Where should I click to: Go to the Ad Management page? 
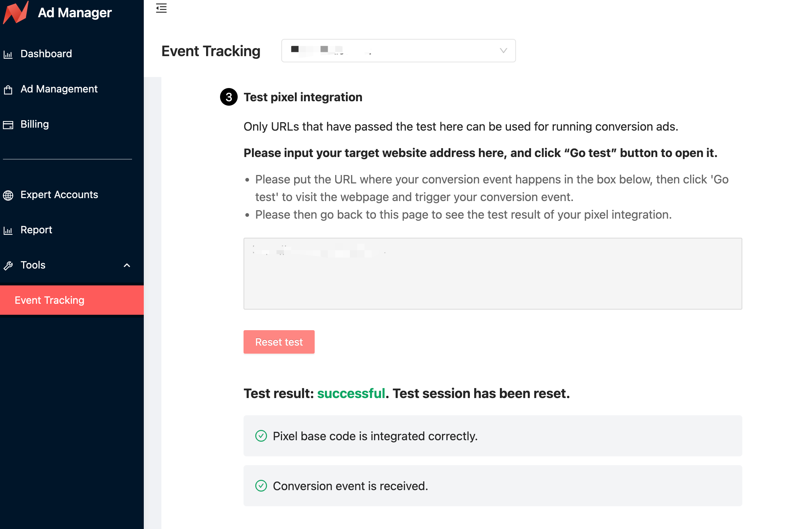coord(59,89)
